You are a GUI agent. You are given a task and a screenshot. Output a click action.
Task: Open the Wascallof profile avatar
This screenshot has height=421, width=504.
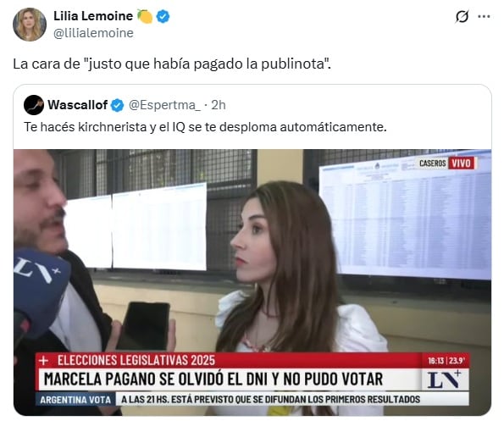tap(34, 105)
